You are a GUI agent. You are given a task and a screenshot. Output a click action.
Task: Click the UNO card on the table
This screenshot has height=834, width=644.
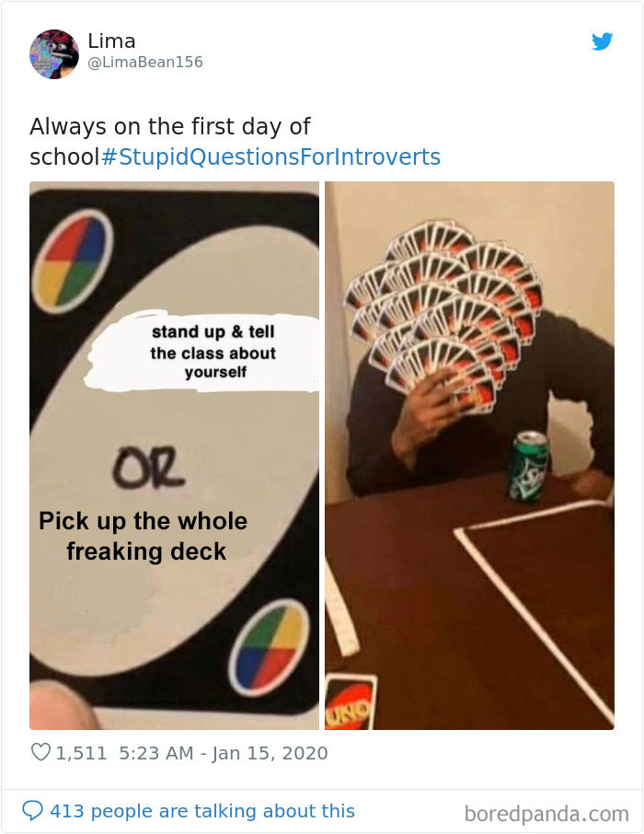point(351,701)
